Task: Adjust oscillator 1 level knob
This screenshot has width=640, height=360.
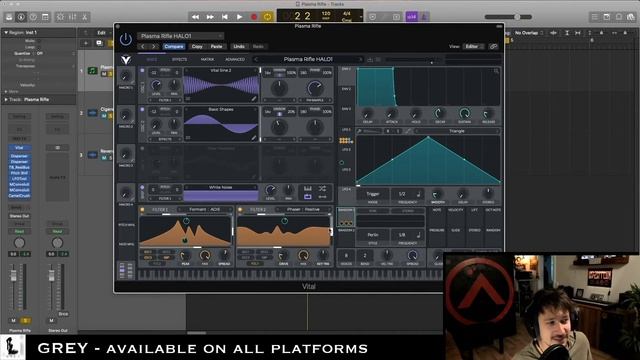Action: coord(156,85)
